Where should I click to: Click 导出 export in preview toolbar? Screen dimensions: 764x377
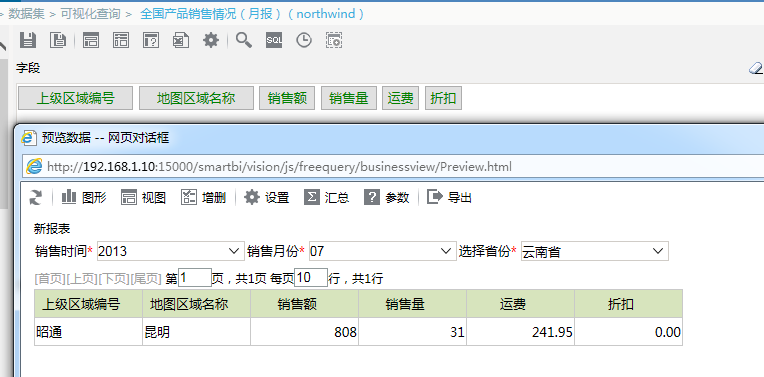449,197
